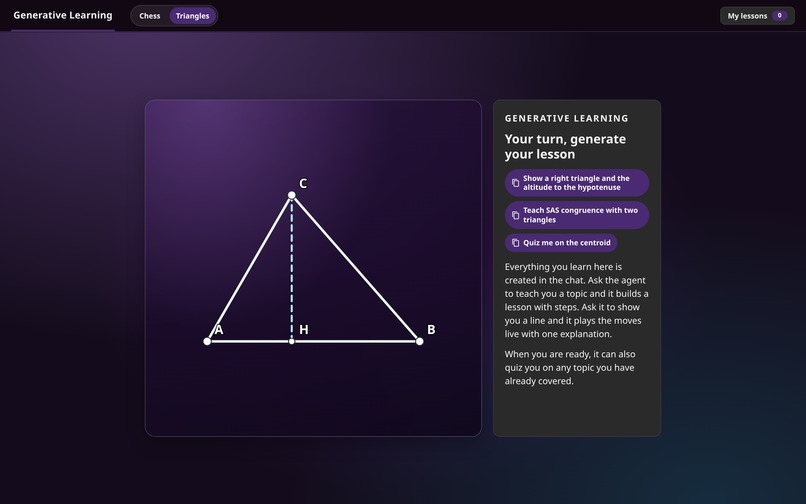This screenshot has height=504, width=806.
Task: Click the 'GENERATIVE LEARNING' panel label
Action: point(566,118)
